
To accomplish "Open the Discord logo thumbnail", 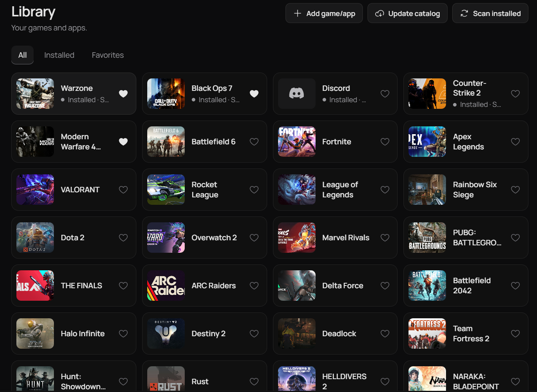I will [297, 94].
